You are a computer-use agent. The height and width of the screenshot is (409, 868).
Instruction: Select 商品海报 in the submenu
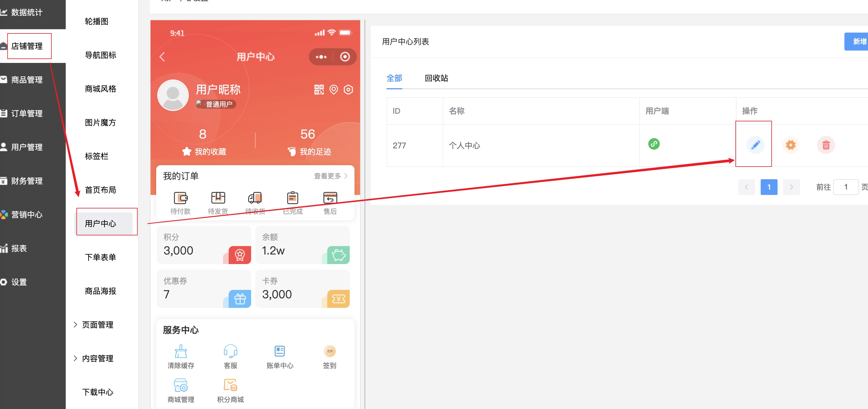coord(100,291)
